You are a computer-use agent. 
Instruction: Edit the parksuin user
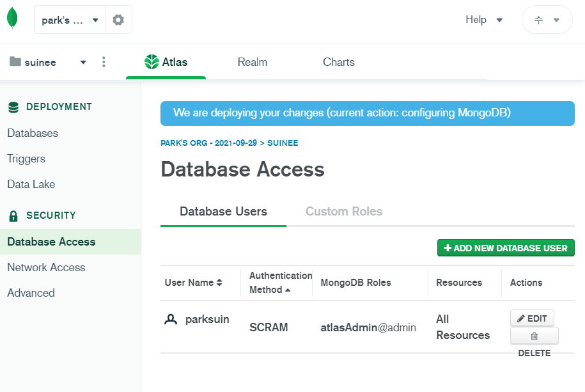coord(532,318)
